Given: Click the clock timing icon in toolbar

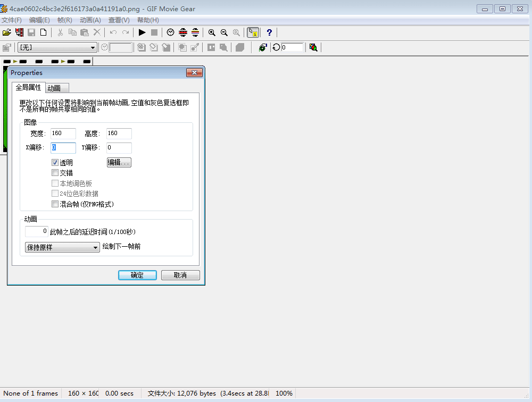Looking at the screenshot, I should pyautogui.click(x=170, y=32).
